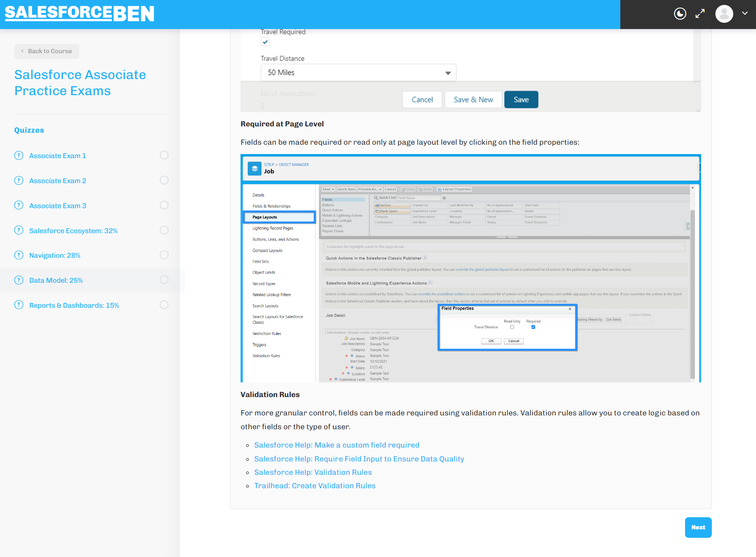Toggle completion circle for Associate Exam 2
Image resolution: width=756 pixels, height=557 pixels.
(164, 180)
